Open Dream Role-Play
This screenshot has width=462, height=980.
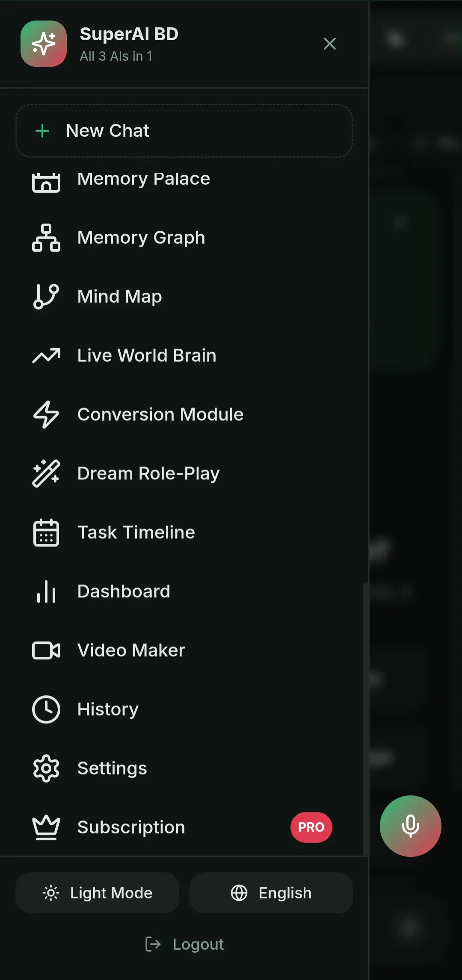tap(184, 474)
